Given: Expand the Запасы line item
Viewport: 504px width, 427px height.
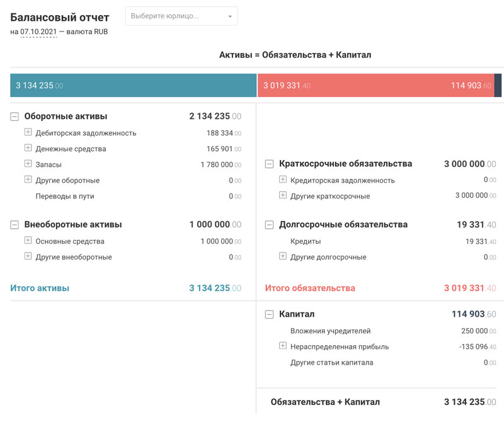Looking at the screenshot, I should coord(28,164).
